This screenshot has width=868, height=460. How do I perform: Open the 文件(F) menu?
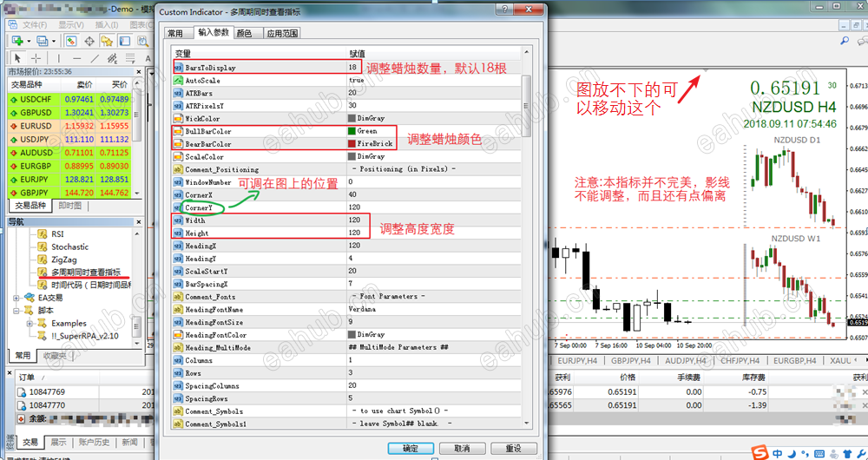coord(35,25)
